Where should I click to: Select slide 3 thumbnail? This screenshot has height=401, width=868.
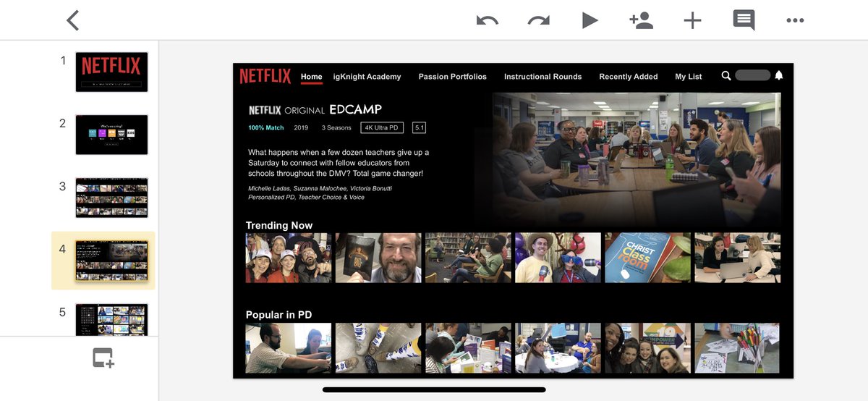point(111,198)
